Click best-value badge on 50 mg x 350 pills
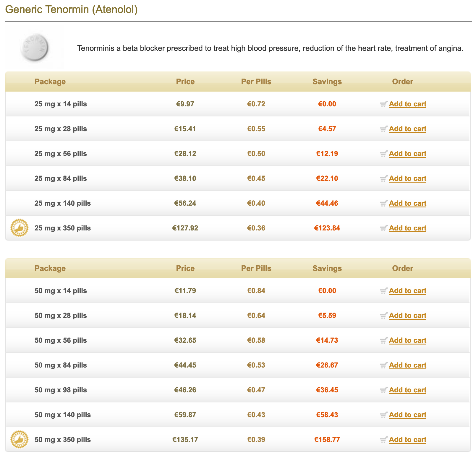 click(x=20, y=440)
